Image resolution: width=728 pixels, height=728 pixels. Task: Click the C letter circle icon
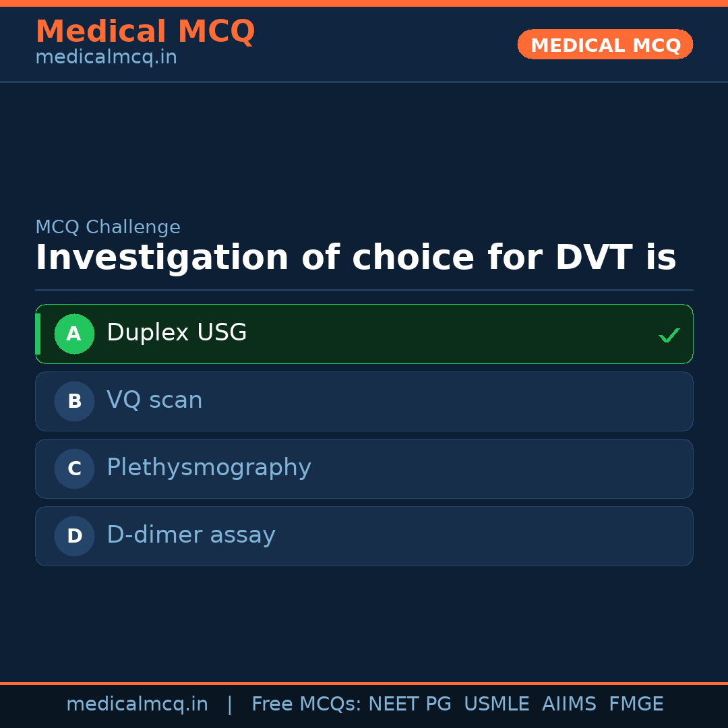click(74, 468)
